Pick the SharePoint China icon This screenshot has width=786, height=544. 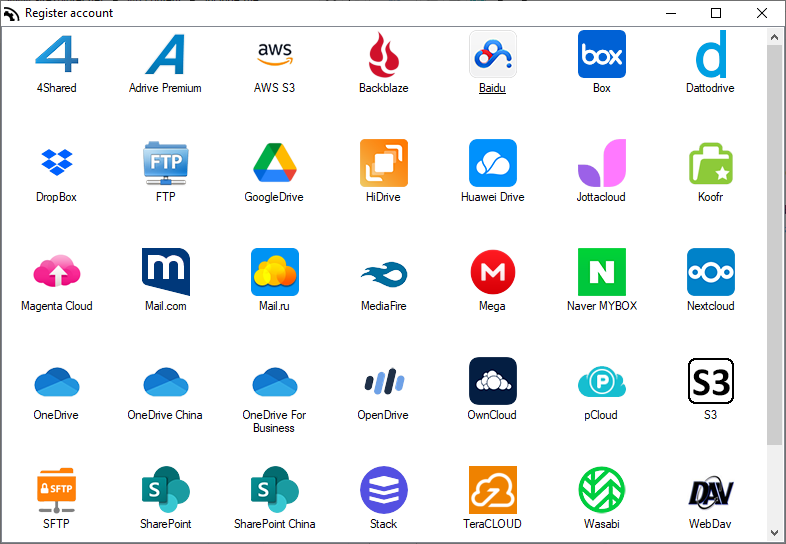click(x=275, y=489)
